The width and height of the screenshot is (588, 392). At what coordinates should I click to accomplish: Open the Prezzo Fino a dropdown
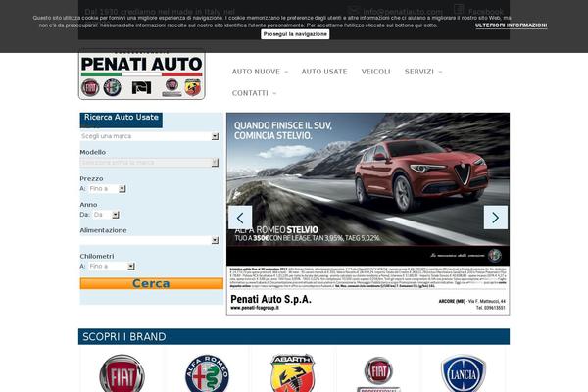pyautogui.click(x=107, y=189)
